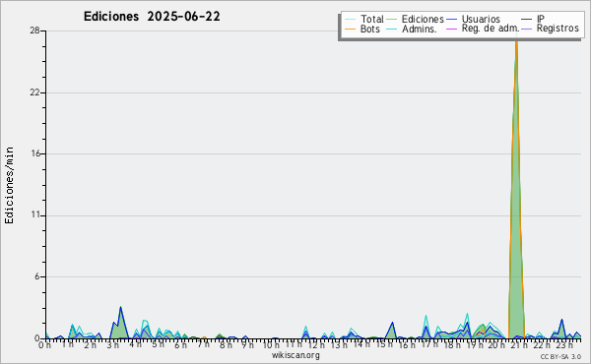
Task: Click the x-axis label 3 h
Action: click(x=112, y=345)
